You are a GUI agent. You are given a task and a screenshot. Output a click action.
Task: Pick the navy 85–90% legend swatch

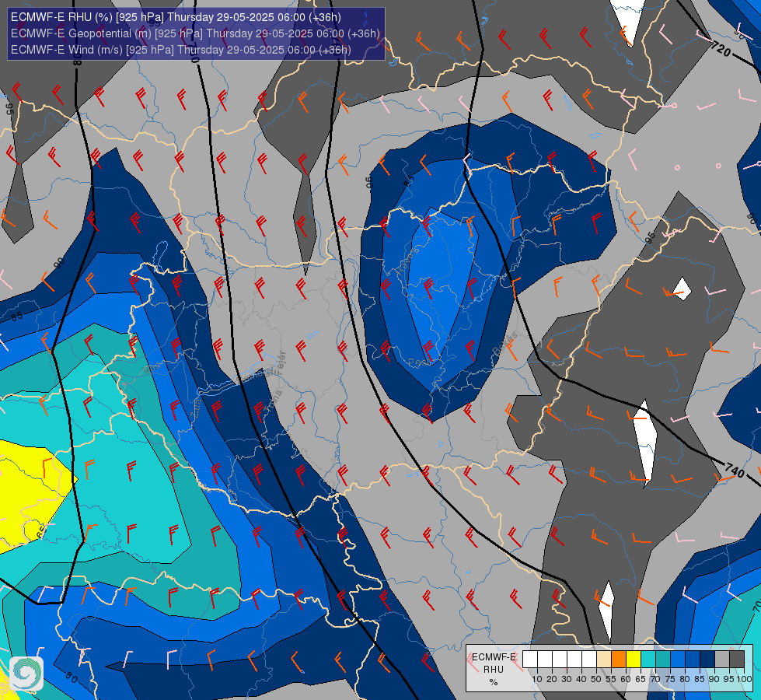(707, 660)
